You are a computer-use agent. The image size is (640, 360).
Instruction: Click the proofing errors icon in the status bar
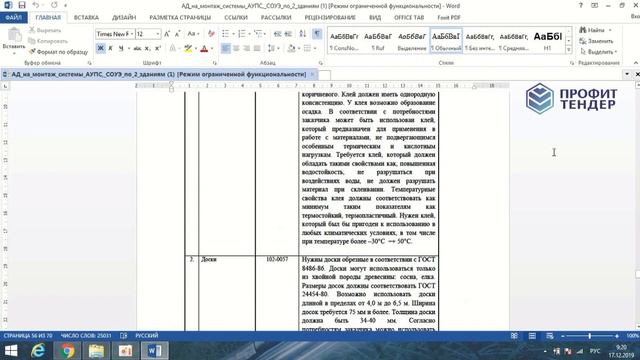pyautogui.click(x=124, y=336)
